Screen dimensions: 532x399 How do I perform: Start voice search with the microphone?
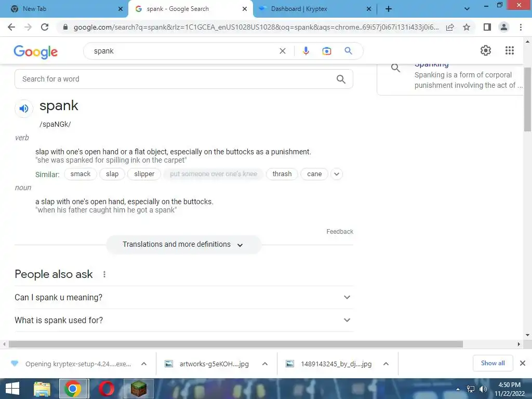305,51
